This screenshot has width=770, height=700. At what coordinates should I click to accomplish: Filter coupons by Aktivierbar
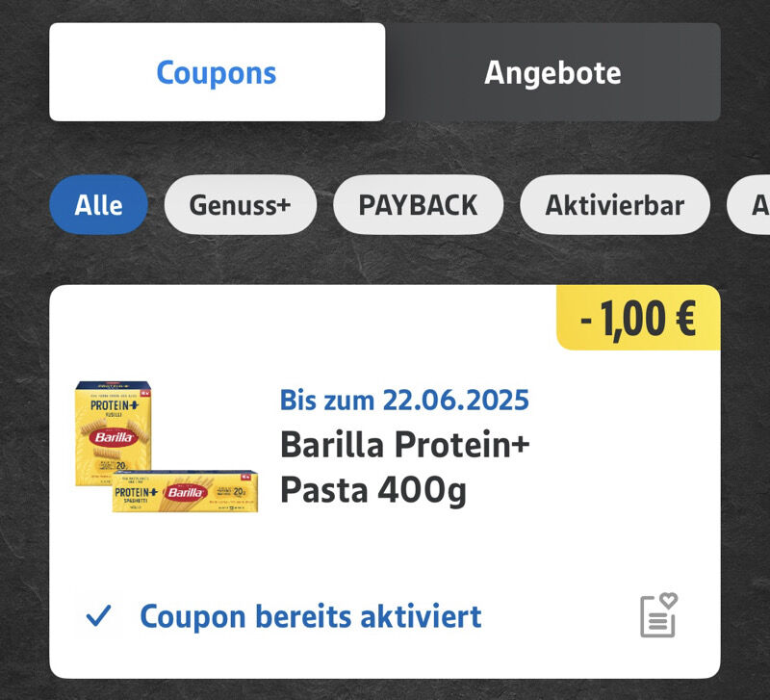(x=615, y=205)
